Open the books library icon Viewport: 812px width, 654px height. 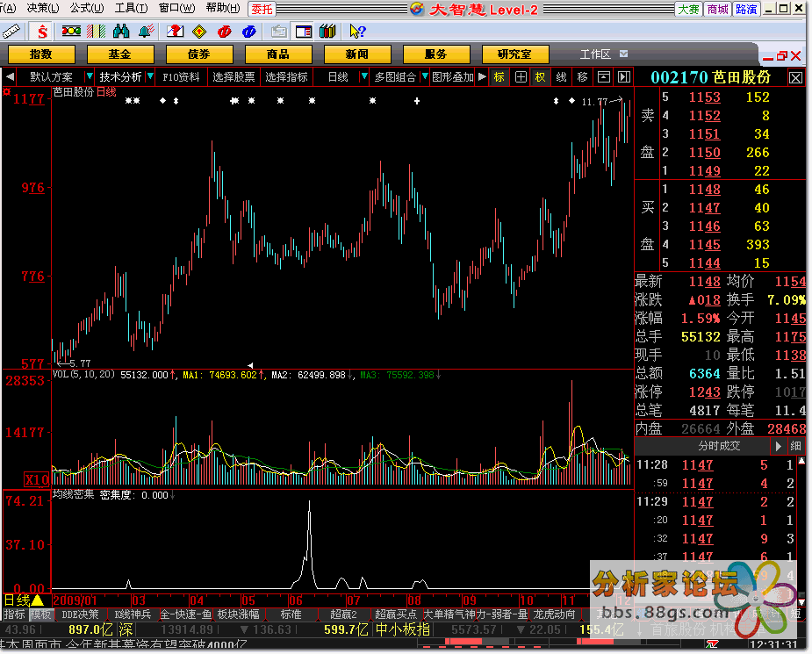point(327,32)
